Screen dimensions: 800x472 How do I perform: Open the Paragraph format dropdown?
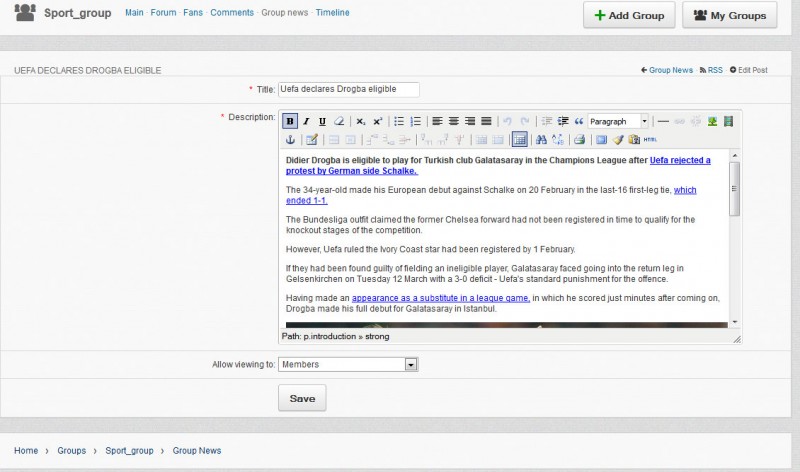(618, 121)
